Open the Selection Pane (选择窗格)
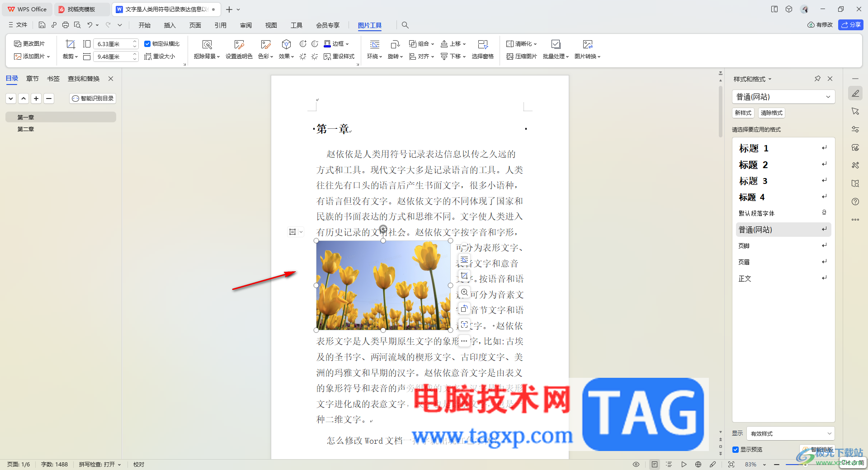The image size is (868, 470). (x=482, y=50)
